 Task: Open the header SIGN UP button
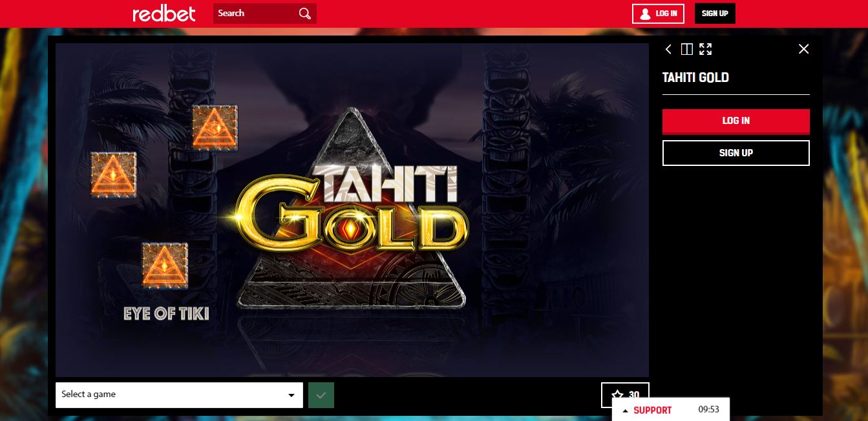pyautogui.click(x=715, y=13)
